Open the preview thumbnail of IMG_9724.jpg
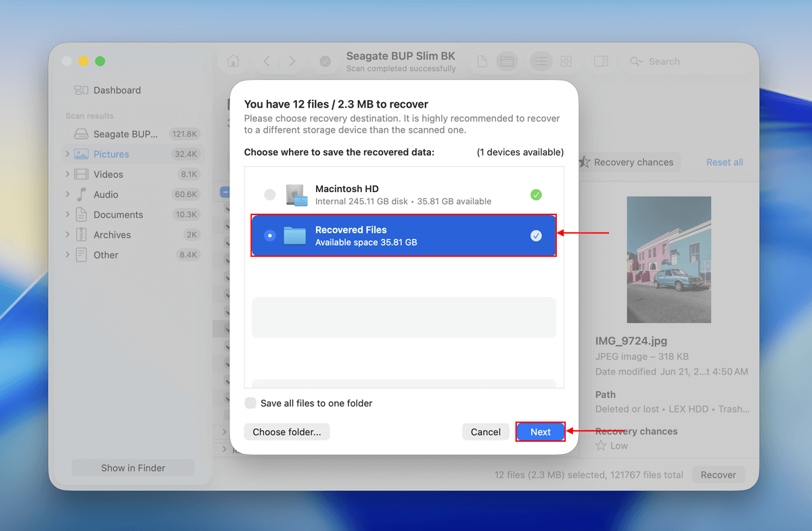This screenshot has height=531, width=812. [669, 259]
